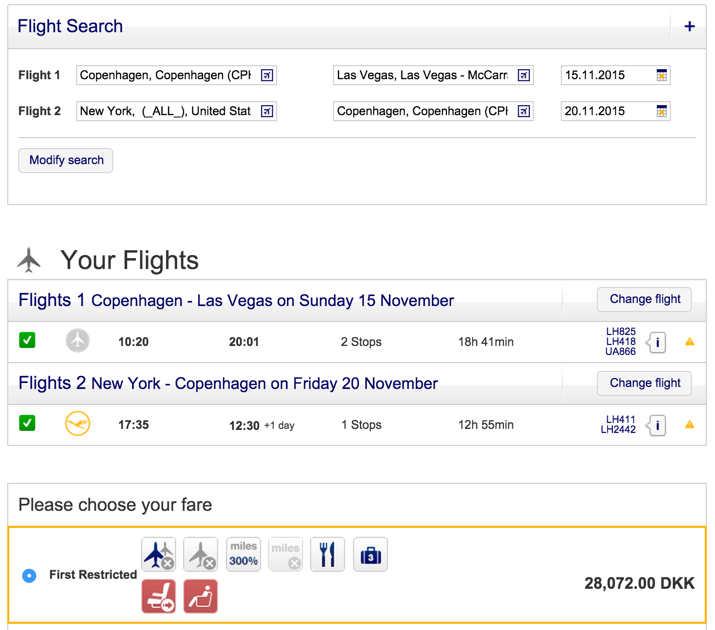Click the red reclining seat icon
The height and width of the screenshot is (630, 715).
coord(201,596)
